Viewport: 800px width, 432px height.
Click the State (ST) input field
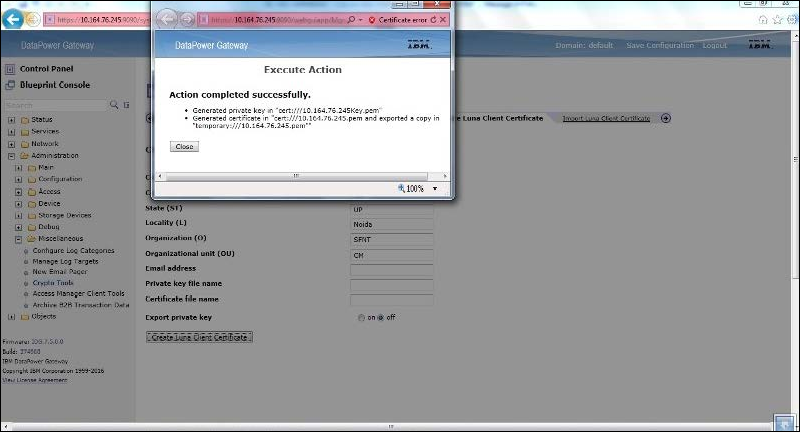pos(392,210)
